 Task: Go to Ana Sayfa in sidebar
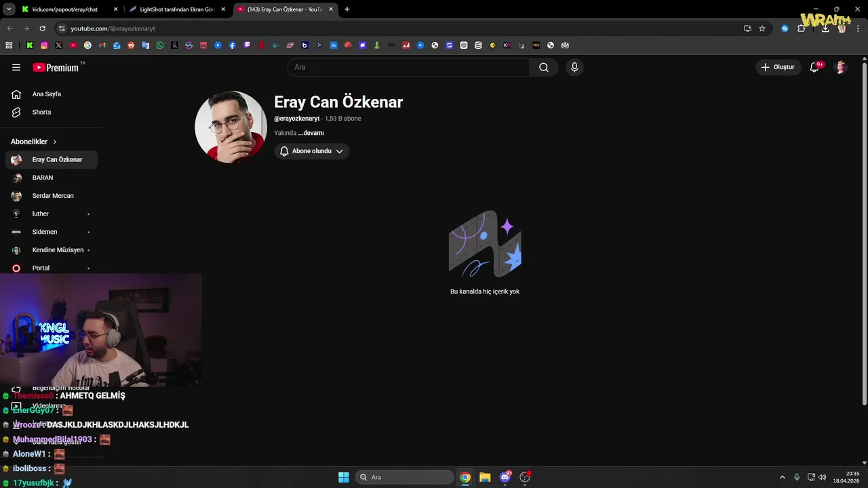tap(52, 94)
